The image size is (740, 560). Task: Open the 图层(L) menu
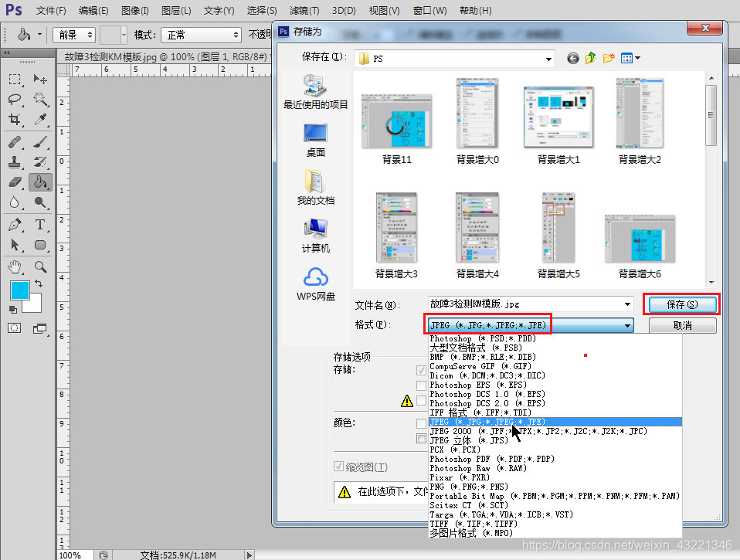(176, 10)
